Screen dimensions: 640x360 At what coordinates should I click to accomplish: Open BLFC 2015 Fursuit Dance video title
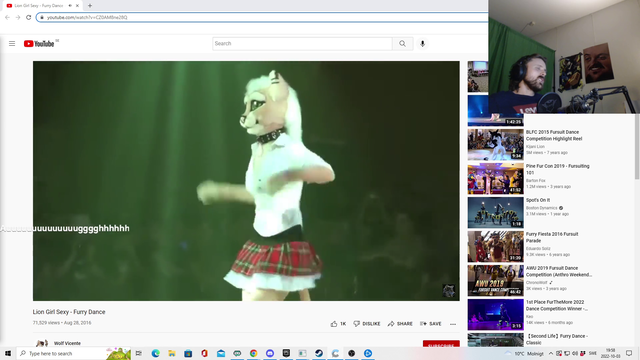coord(554,136)
